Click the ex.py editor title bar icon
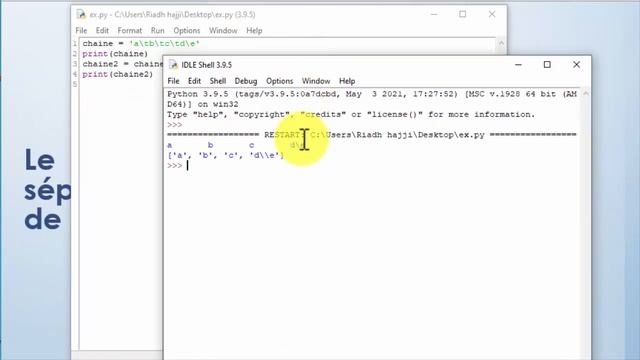This screenshot has height=360, width=640. [81, 15]
